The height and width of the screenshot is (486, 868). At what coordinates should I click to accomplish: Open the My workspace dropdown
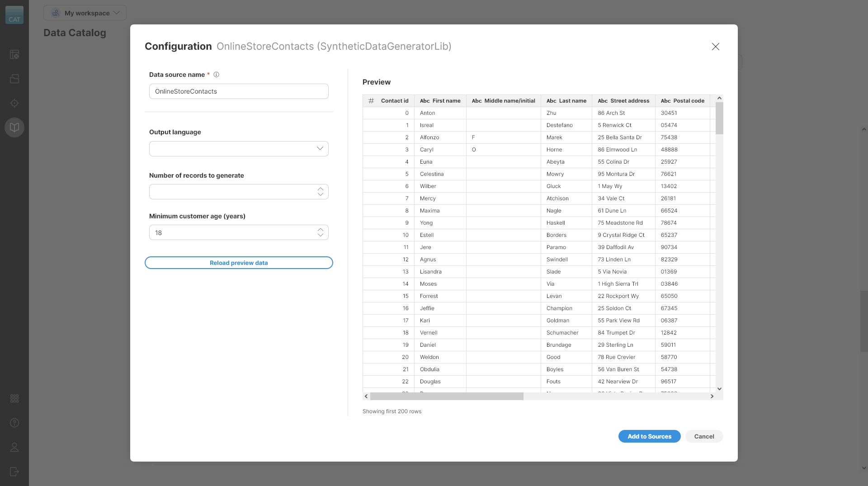(x=85, y=13)
